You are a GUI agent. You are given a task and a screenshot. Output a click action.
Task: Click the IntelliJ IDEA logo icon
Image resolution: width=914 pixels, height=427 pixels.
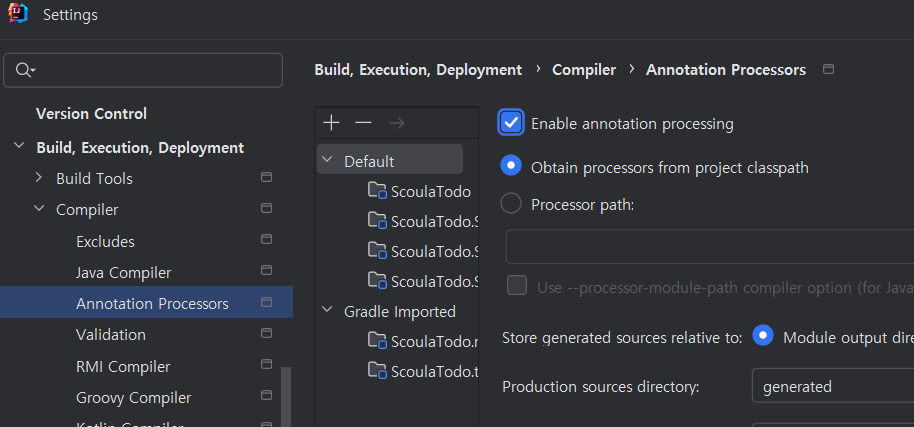pos(17,15)
